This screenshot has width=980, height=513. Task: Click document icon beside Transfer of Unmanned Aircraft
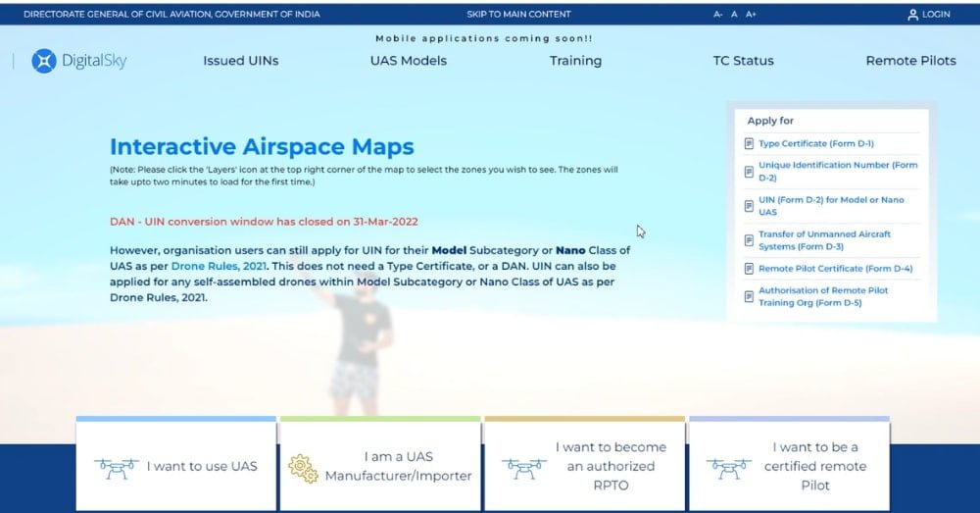tap(749, 240)
